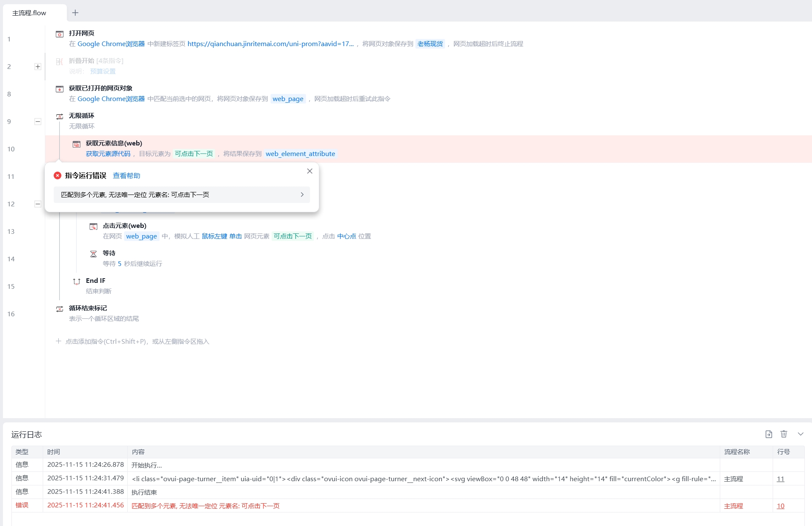The width and height of the screenshot is (812, 526).
Task: Add a new flow tab
Action: click(x=75, y=13)
